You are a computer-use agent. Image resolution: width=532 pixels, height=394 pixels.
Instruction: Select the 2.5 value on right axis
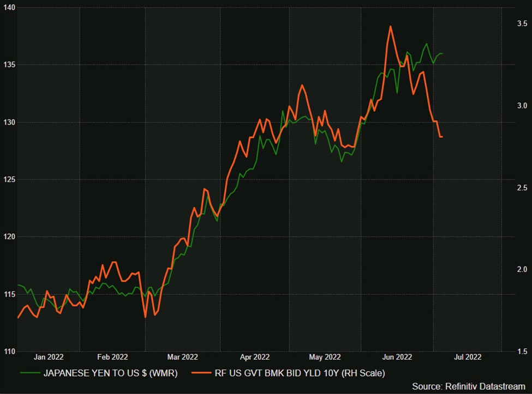point(522,188)
